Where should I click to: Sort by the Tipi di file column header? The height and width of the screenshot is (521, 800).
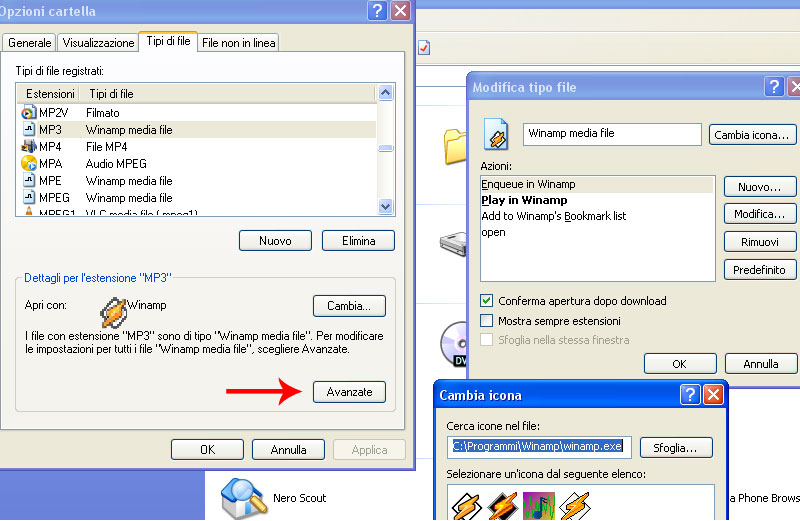229,94
